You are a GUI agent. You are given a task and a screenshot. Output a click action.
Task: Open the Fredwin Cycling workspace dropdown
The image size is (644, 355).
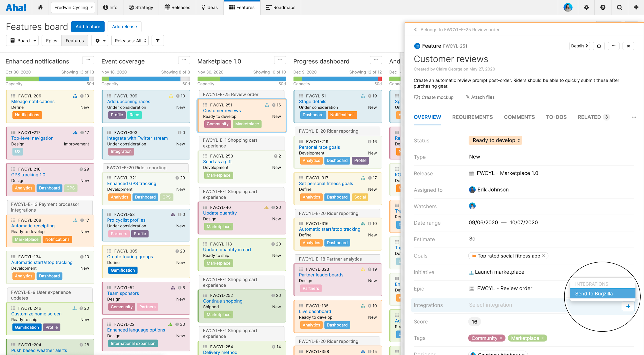click(73, 7)
